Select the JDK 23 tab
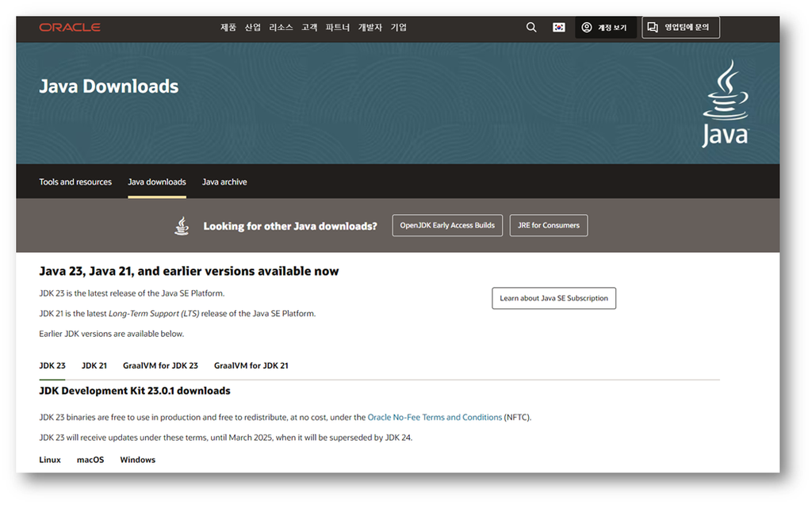 (x=52, y=365)
